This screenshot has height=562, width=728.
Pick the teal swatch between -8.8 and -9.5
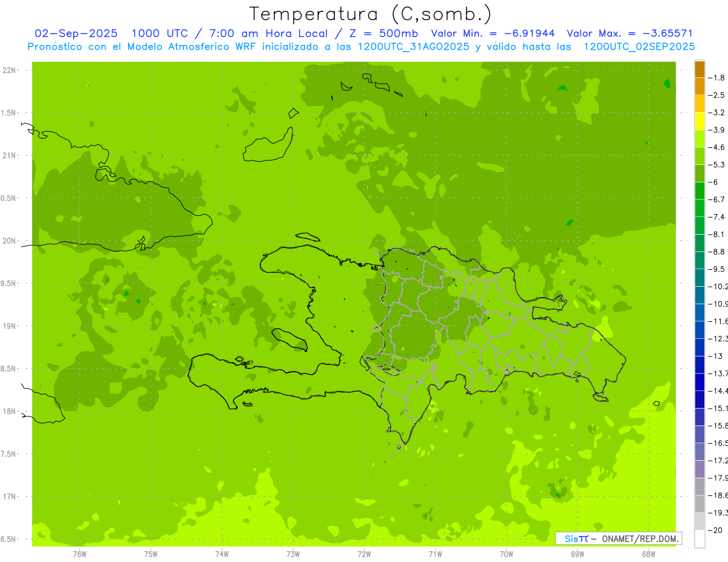pos(699,260)
